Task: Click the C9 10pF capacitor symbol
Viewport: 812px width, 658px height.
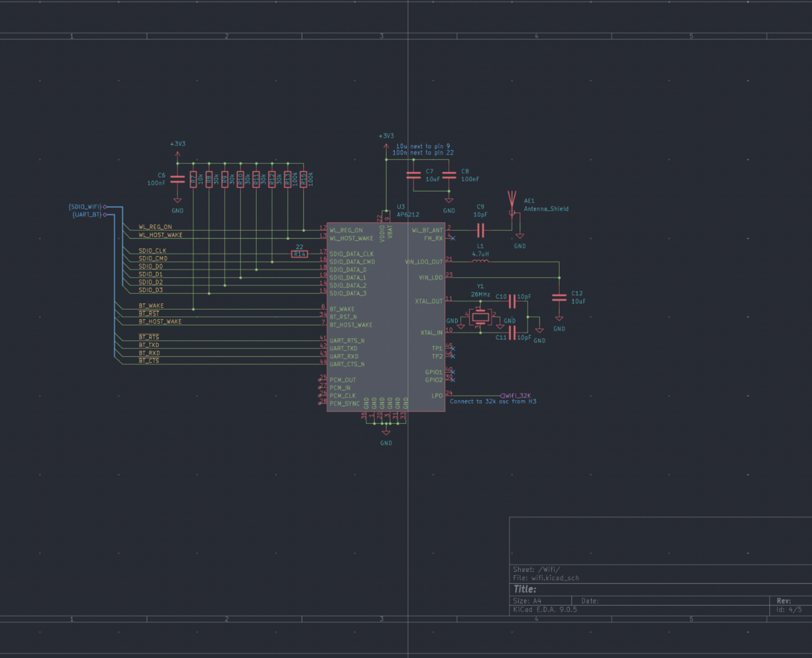Action: 480,231
